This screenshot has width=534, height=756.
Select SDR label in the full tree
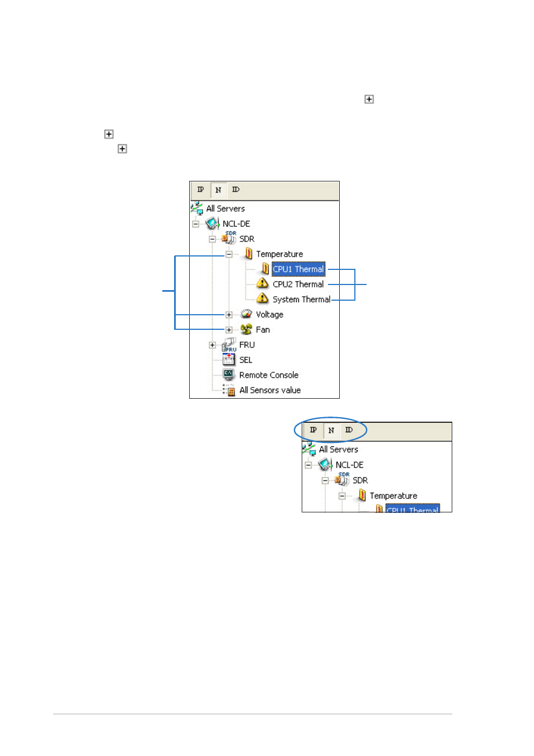[247, 239]
